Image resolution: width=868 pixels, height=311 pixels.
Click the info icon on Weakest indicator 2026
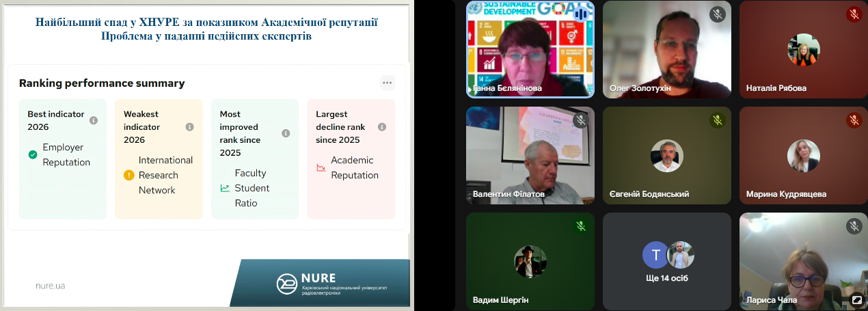pyautogui.click(x=190, y=127)
